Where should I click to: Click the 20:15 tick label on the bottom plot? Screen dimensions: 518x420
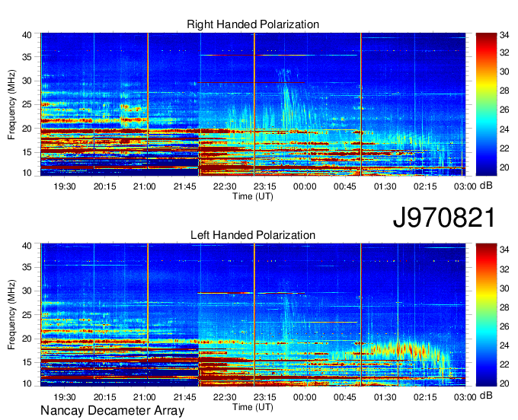(104, 397)
